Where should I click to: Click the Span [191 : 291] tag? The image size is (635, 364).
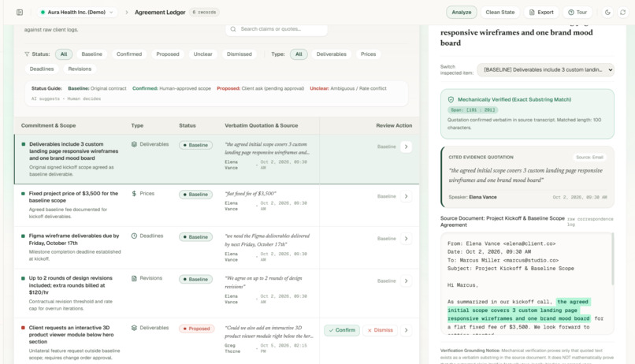click(x=473, y=110)
